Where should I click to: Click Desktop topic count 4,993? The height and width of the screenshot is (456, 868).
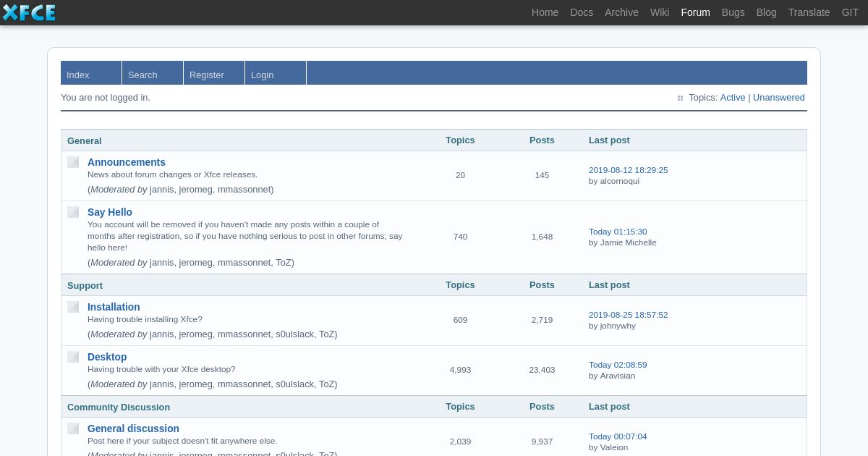point(460,370)
